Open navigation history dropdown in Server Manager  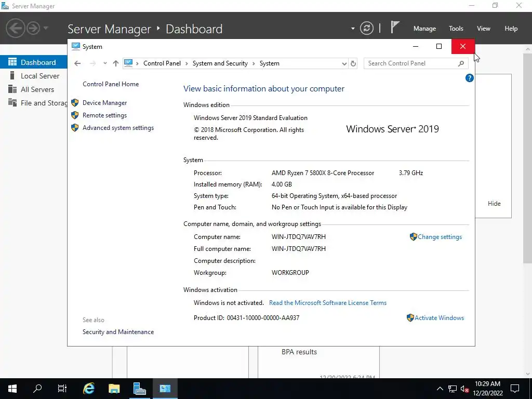tap(46, 28)
